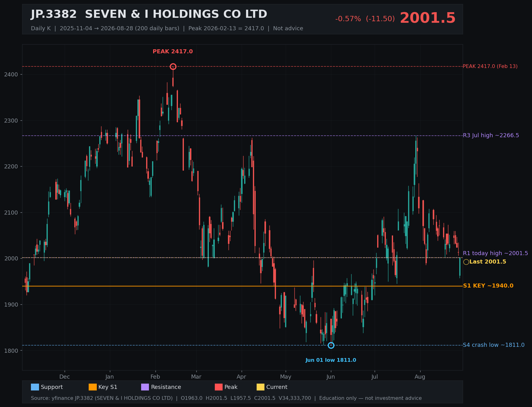This screenshot has width=532, height=407.
Task: Click the "R1 today high ~2001.5" label
Action: click(x=495, y=253)
